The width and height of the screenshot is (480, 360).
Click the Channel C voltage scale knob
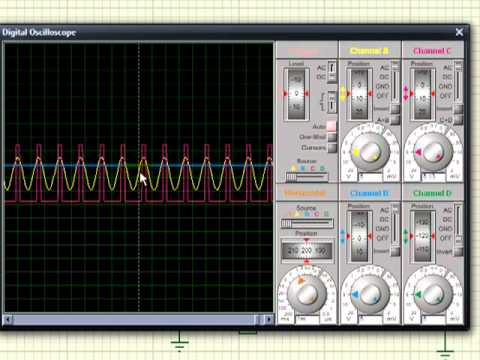click(433, 152)
